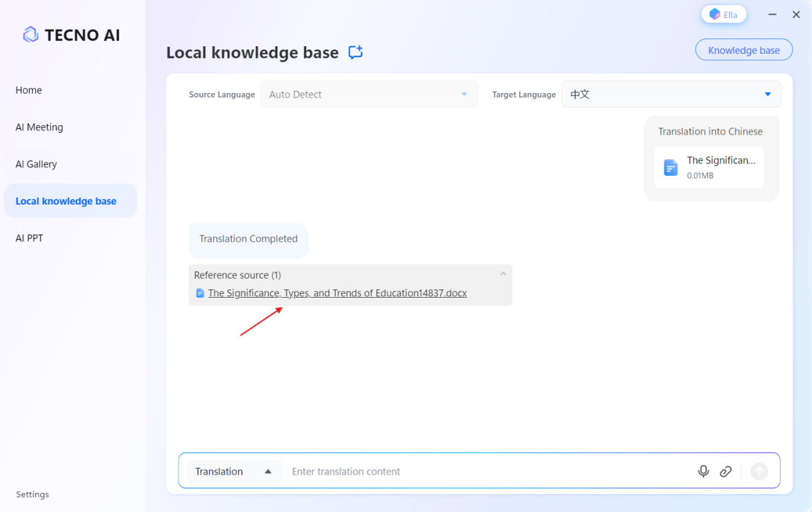
Task: Open the Target Language dropdown
Action: 671,94
